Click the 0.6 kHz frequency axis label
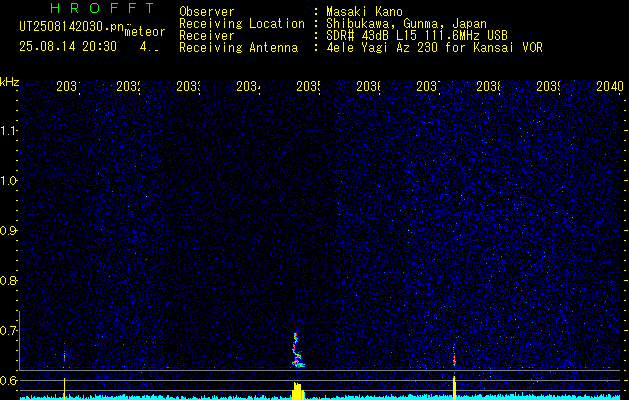Image resolution: width=629 pixels, height=400 pixels. tap(8, 380)
